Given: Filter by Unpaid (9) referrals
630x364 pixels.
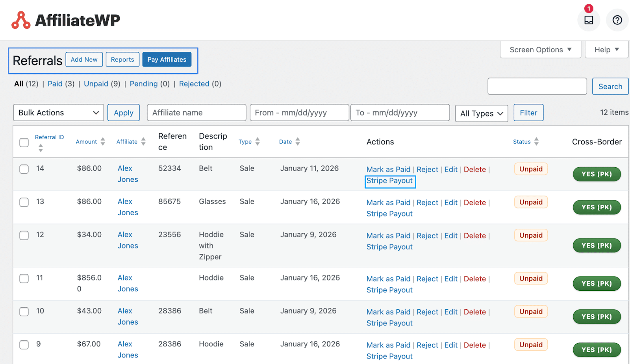Looking at the screenshot, I should (102, 84).
